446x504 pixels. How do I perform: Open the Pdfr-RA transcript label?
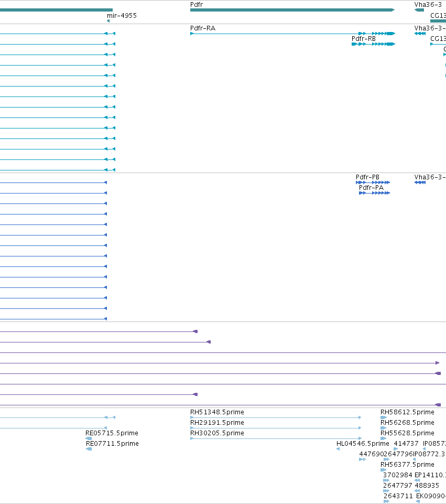pos(203,28)
